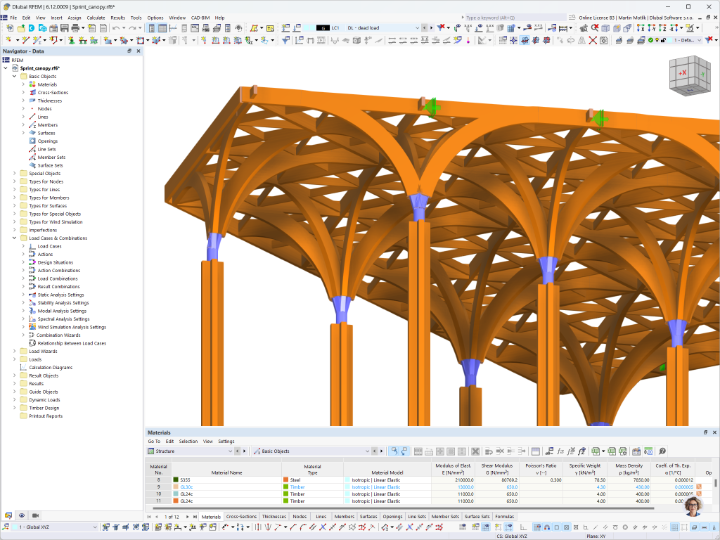
Task: Open the Results menu
Action: [x=118, y=18]
